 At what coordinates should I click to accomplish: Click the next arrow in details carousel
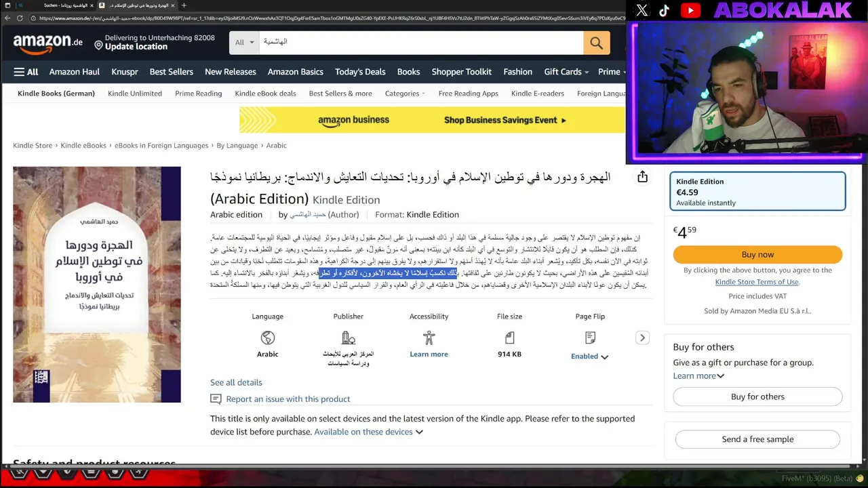point(642,338)
